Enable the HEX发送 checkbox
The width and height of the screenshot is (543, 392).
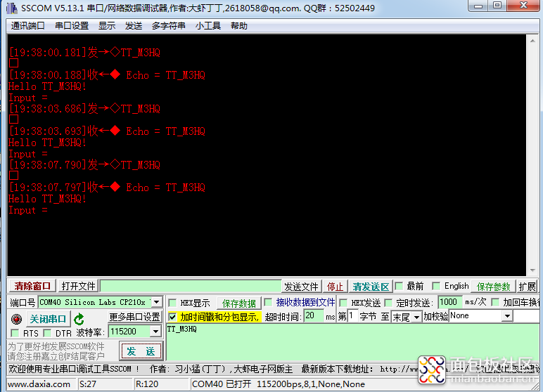tap(343, 303)
